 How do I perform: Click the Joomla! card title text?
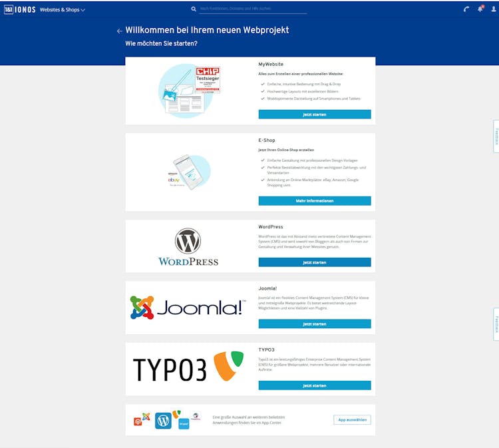point(267,288)
